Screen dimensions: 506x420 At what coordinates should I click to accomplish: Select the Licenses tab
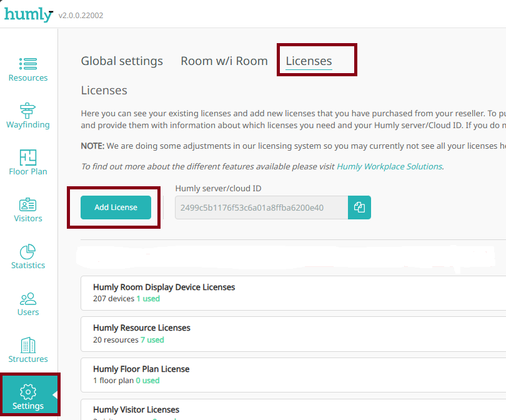[x=309, y=61]
